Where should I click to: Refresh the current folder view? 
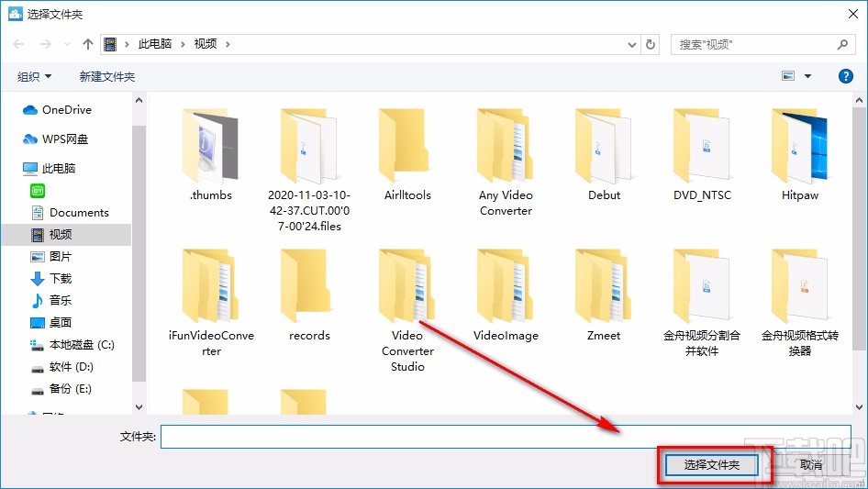click(x=651, y=44)
